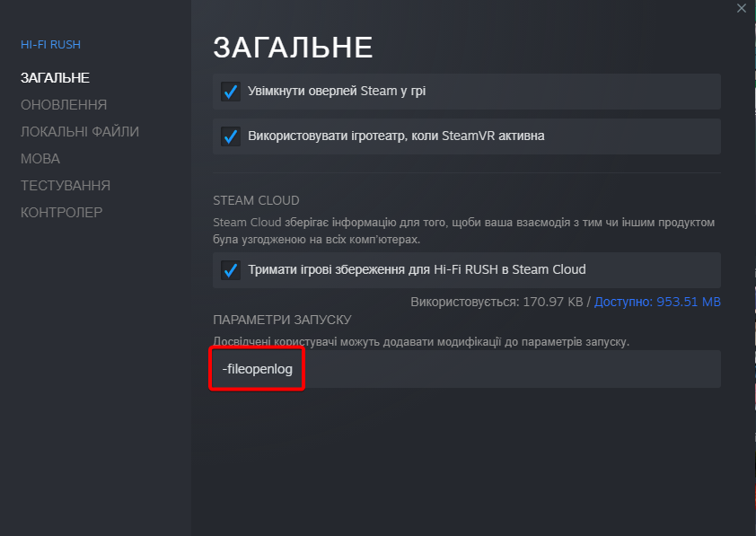Click the blue "Доступно: 953.51 MB" text

657,302
